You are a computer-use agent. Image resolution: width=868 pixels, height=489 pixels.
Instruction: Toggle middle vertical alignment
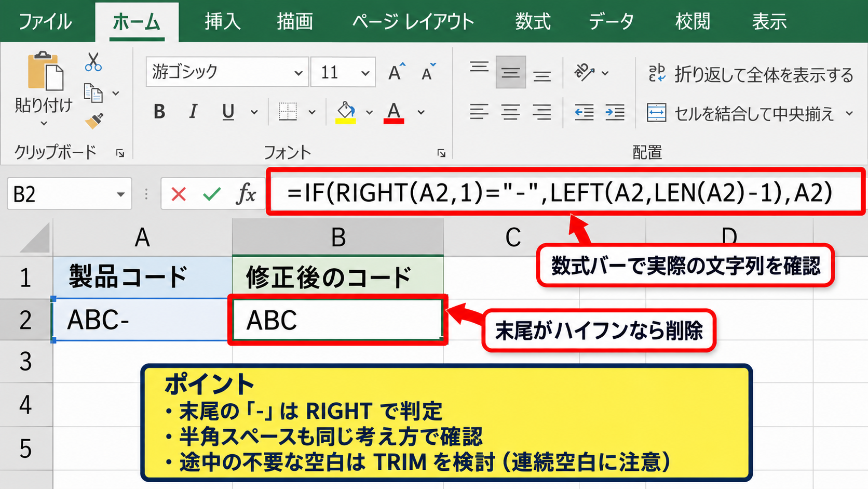(x=511, y=72)
